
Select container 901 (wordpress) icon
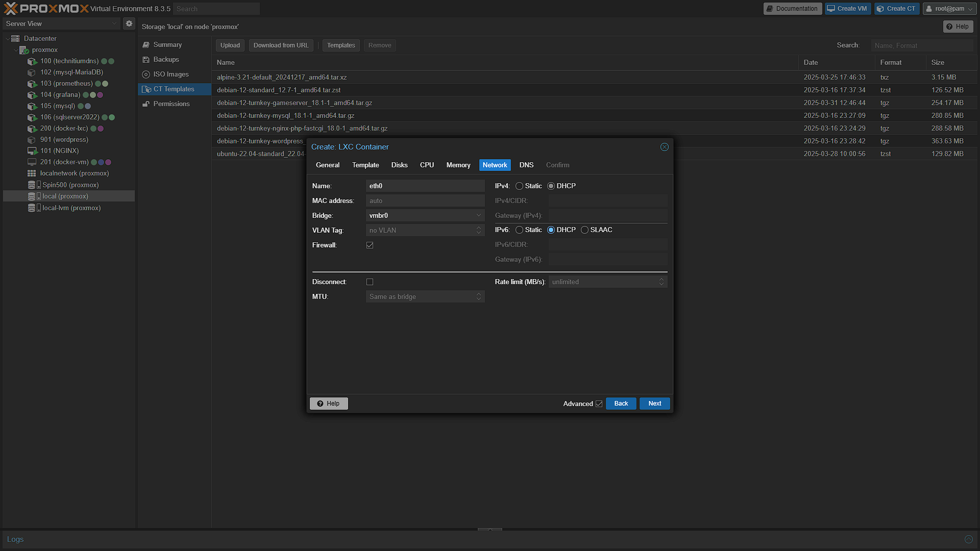click(x=32, y=140)
